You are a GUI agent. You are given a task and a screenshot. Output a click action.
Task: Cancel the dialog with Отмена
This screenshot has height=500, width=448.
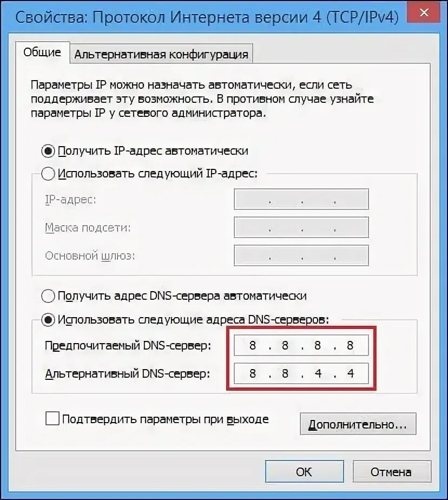[x=392, y=471]
